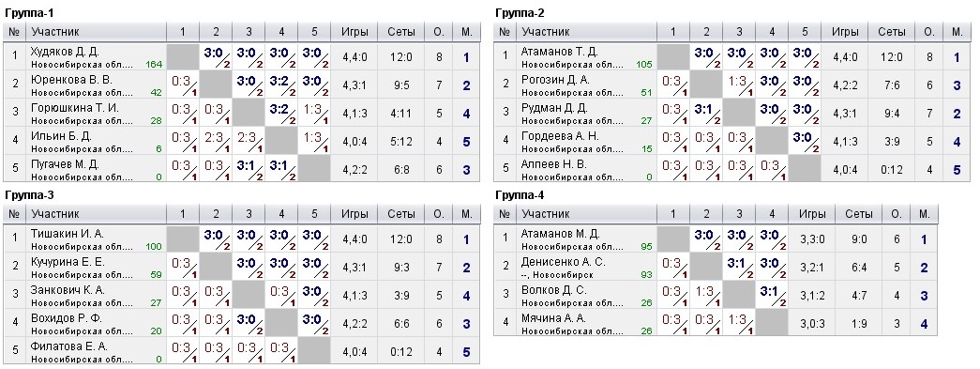The height and width of the screenshot is (369, 980).
Task: Click Пугачев М. Д. rating value 0
Action: pyautogui.click(x=158, y=177)
